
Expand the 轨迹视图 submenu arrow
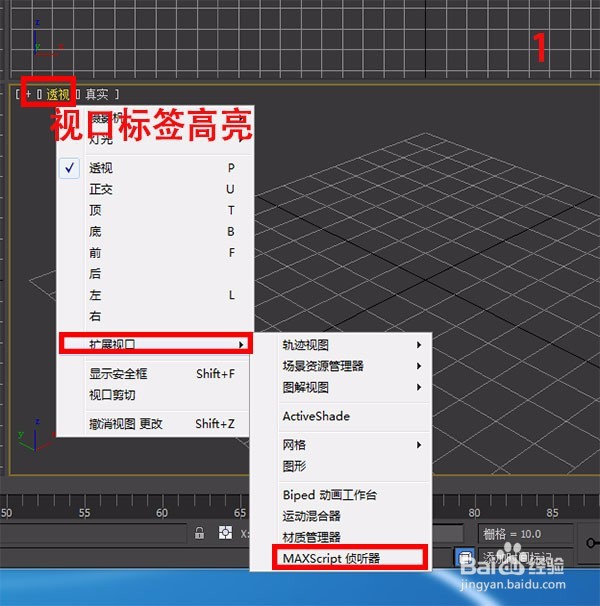coord(419,345)
